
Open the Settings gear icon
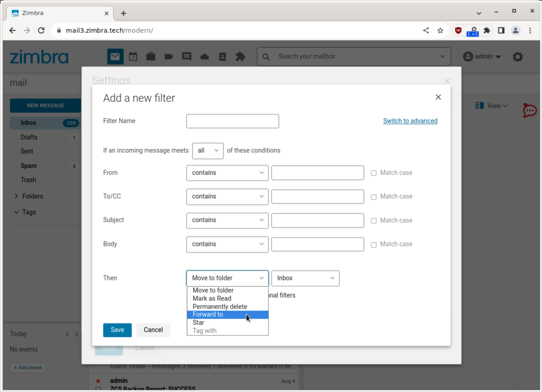click(x=517, y=57)
